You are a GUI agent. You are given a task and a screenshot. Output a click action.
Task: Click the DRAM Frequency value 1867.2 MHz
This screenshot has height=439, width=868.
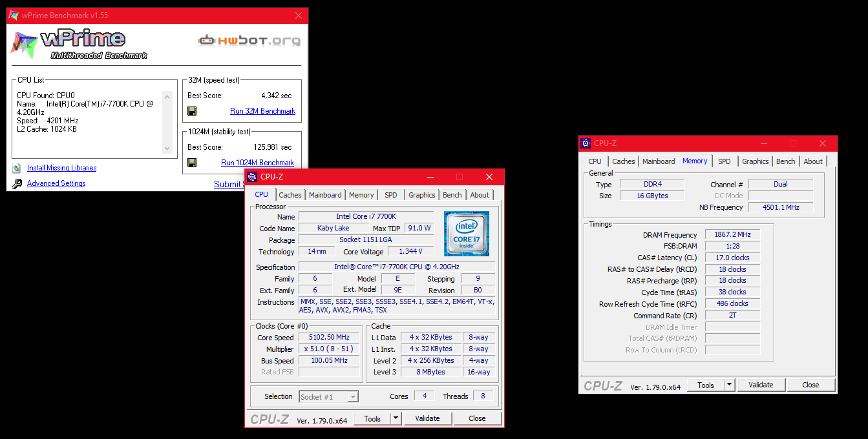732,235
